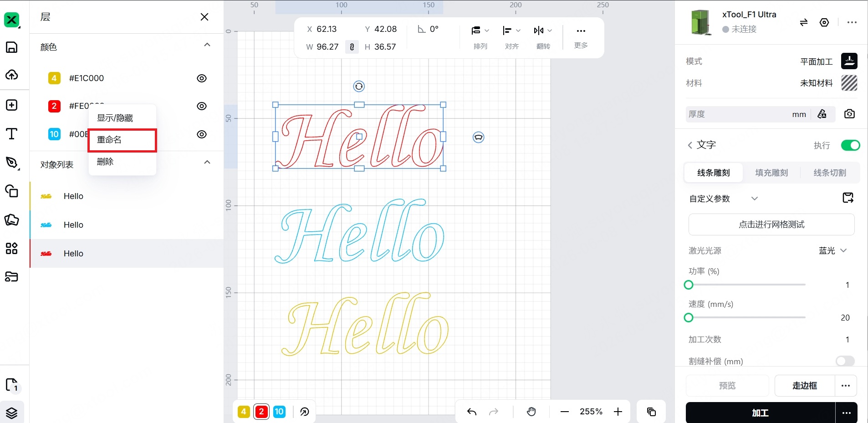Image resolution: width=868 pixels, height=423 pixels.
Task: Click the redo arrow
Action: [x=494, y=412]
